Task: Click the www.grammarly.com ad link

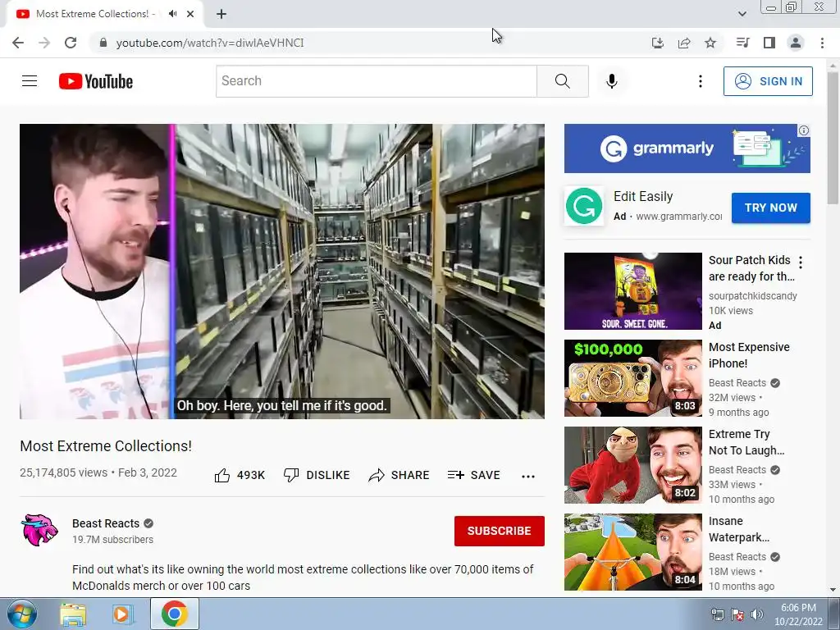Action: point(678,217)
